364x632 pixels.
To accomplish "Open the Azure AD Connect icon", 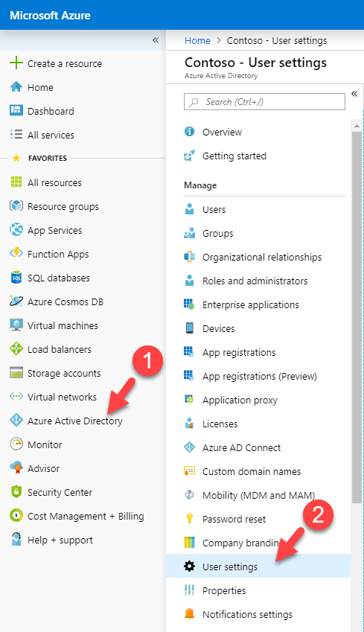I will click(189, 447).
